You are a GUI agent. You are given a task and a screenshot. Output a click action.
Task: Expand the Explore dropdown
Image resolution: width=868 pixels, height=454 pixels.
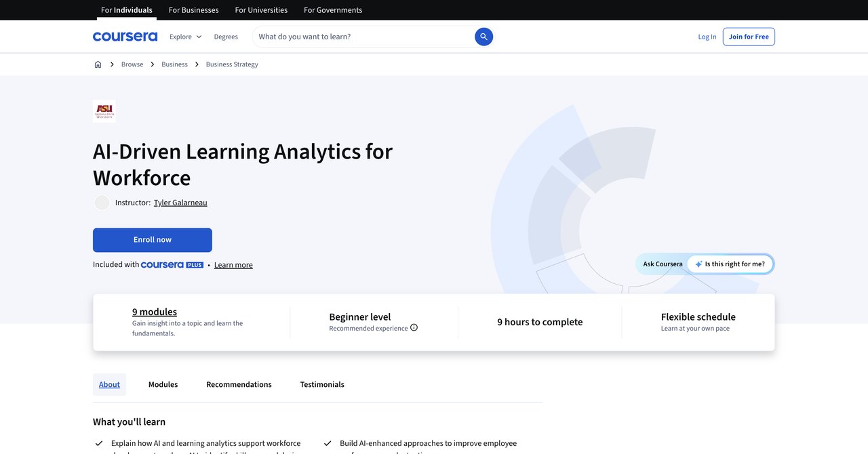185,37
